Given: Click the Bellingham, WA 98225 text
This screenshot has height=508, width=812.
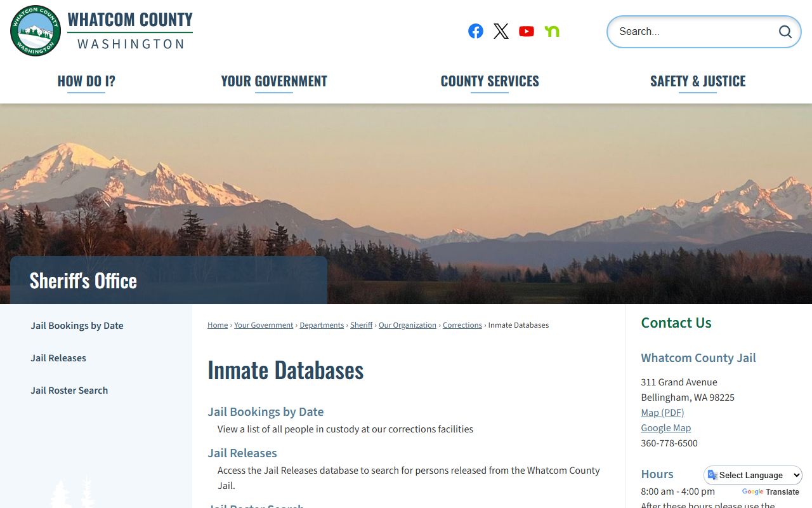Looking at the screenshot, I should [688, 398].
